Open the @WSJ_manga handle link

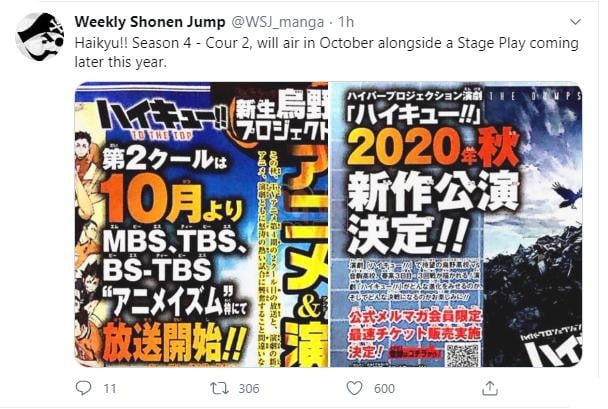278,22
